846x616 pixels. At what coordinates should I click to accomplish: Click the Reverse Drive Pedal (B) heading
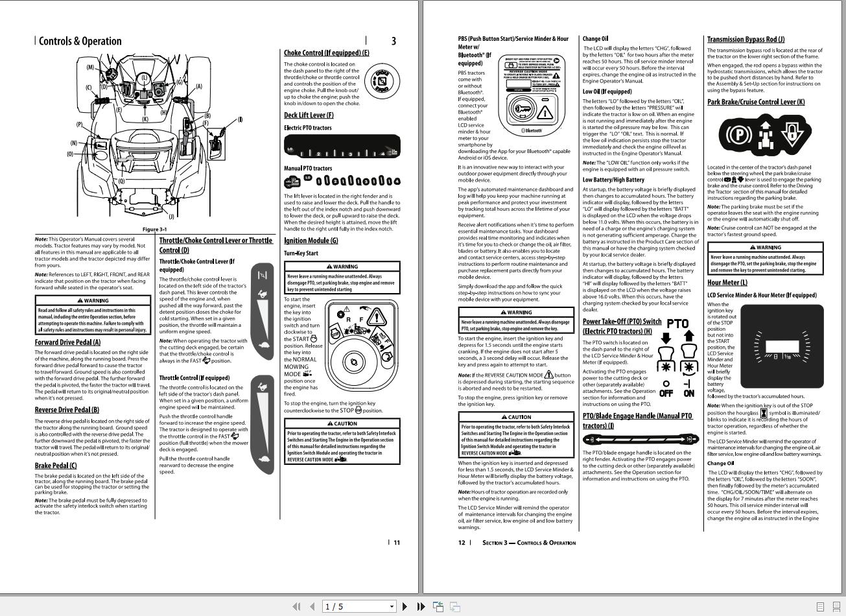pyautogui.click(x=67, y=410)
